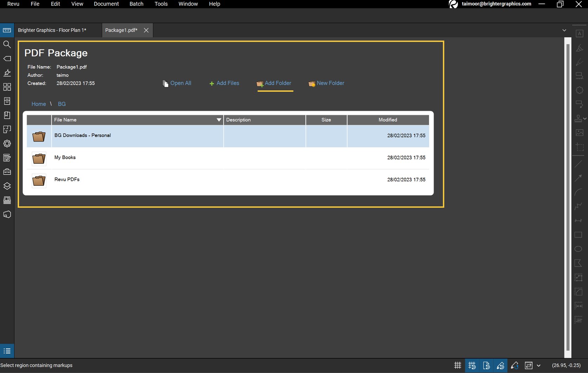Toggle the grid display in the status bar
The image size is (588, 373).
coord(457,365)
